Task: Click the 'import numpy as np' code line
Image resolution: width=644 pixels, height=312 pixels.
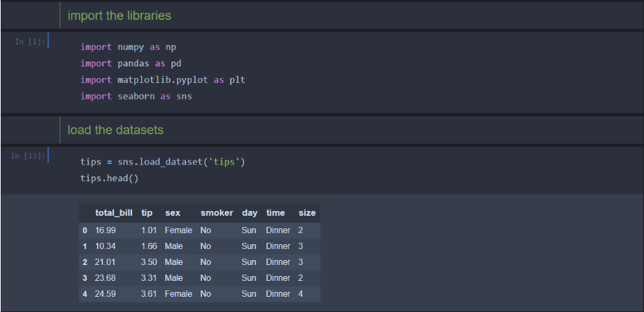Action: (129, 47)
